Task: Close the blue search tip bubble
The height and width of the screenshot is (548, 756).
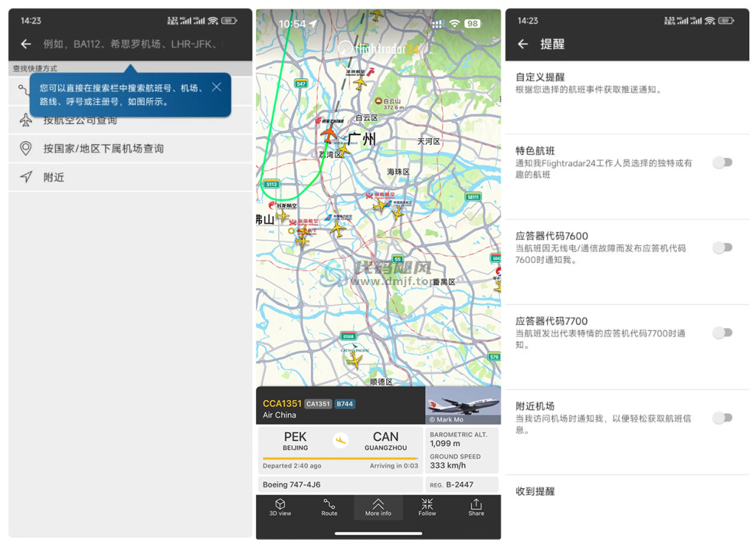Action: pyautogui.click(x=216, y=87)
